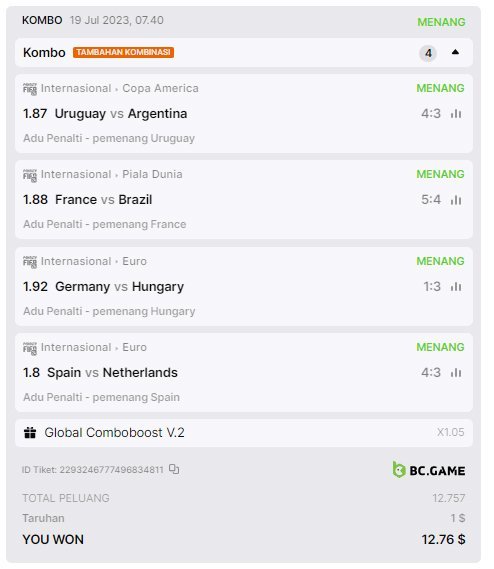This screenshot has height=569, width=494.
Task: Click the BC.GAME logo
Action: pyautogui.click(x=429, y=470)
